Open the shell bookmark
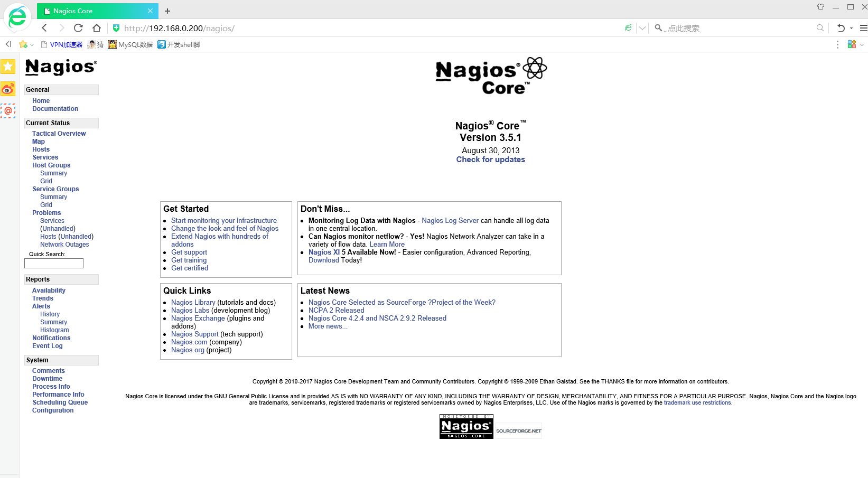Viewport: 868px width, 478px height. 179,44
